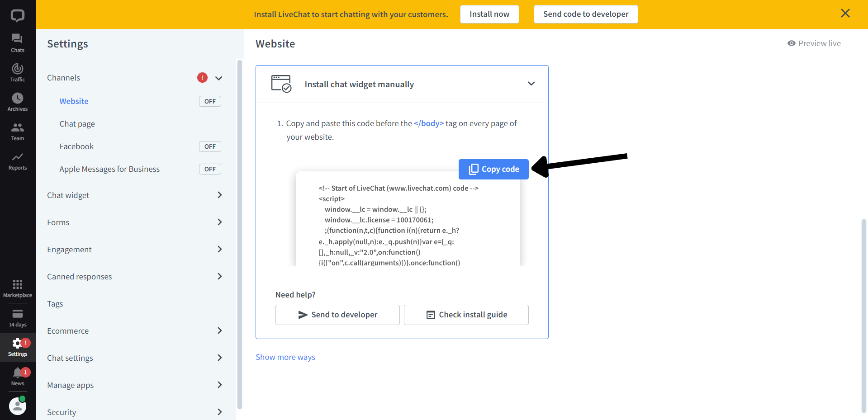This screenshot has width=868, height=420.
Task: Click the settings list scrollbar
Action: pos(239,234)
